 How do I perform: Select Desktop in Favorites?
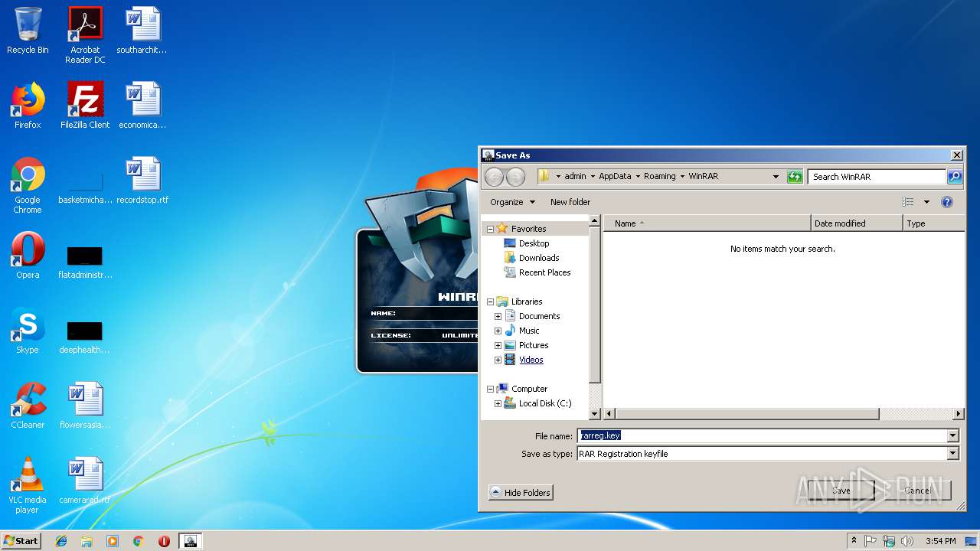[534, 243]
